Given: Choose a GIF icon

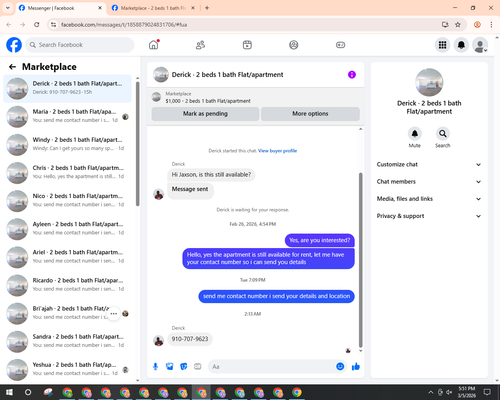Looking at the screenshot, I should tap(198, 367).
